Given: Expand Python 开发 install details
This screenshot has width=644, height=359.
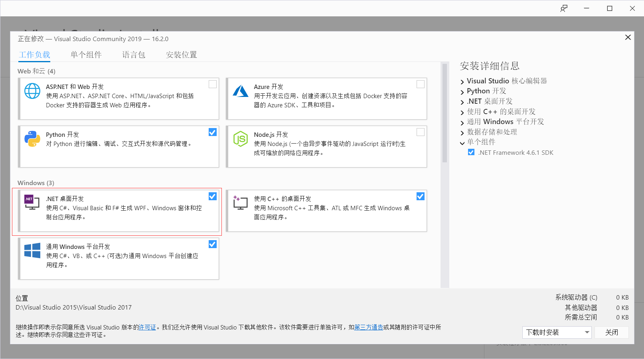Looking at the screenshot, I should click(462, 92).
